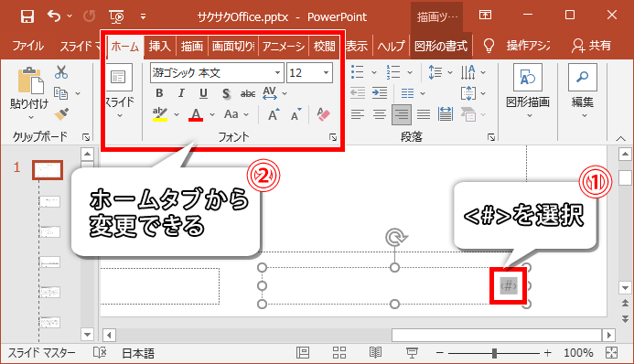Switch to Normal view icon in status bar

[303, 353]
